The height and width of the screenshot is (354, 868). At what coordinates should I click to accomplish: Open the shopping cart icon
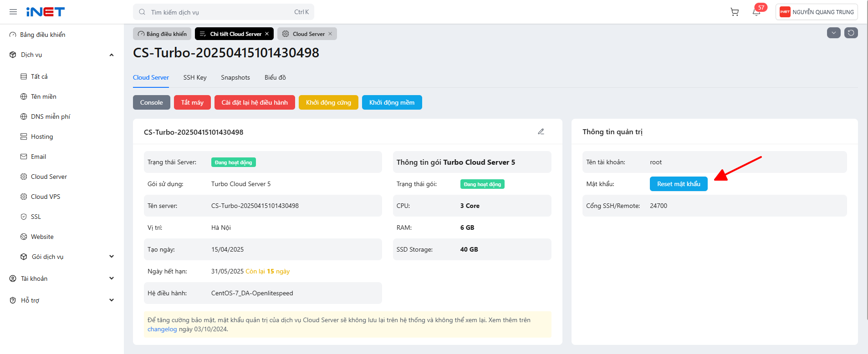tap(735, 12)
